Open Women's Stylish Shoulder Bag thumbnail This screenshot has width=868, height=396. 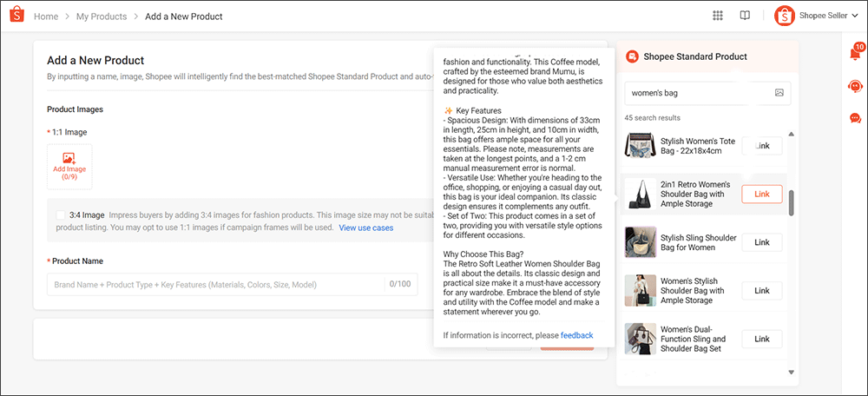[x=641, y=291]
